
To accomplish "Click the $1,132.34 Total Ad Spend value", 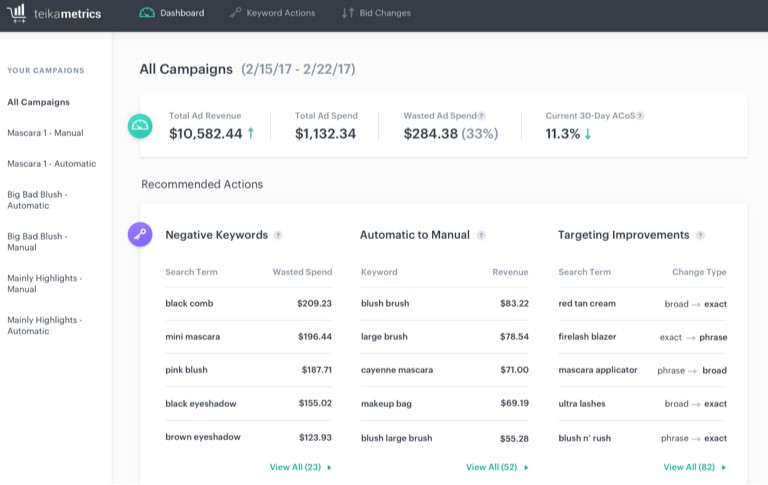I will pos(325,133).
